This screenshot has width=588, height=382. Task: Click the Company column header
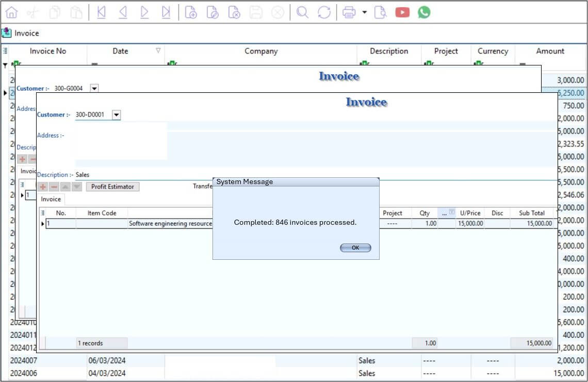pyautogui.click(x=261, y=51)
